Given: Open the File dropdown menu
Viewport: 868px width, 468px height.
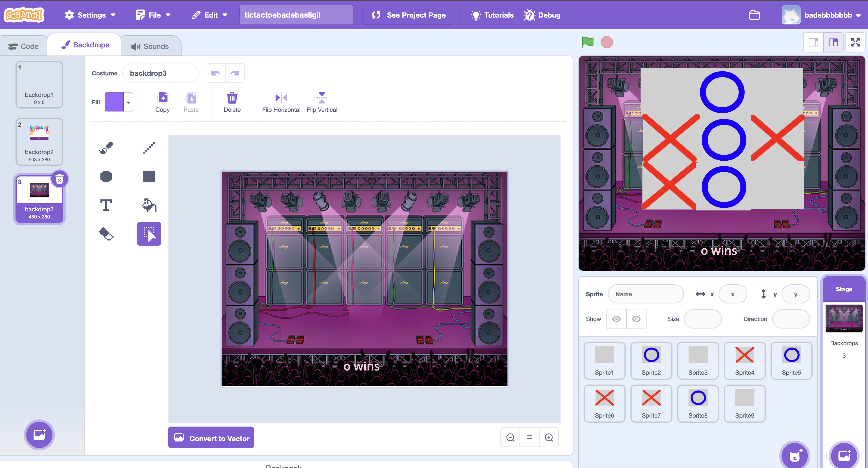Looking at the screenshot, I should coord(153,15).
